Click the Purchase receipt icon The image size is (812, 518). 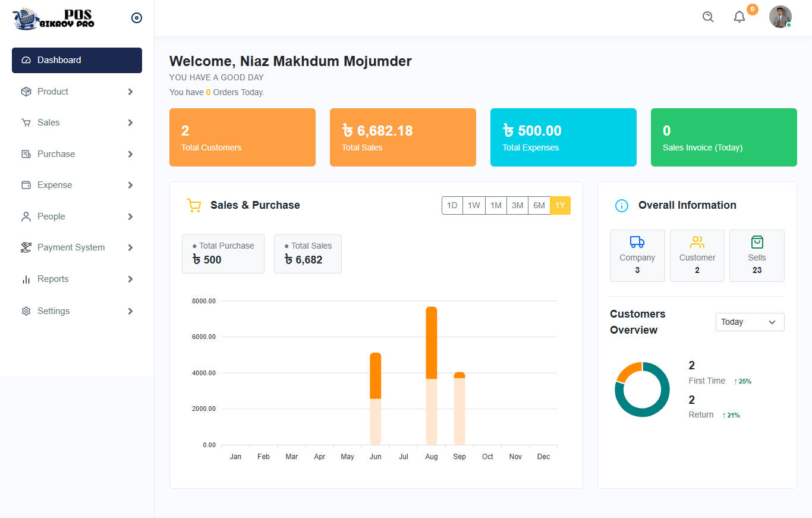tap(26, 154)
